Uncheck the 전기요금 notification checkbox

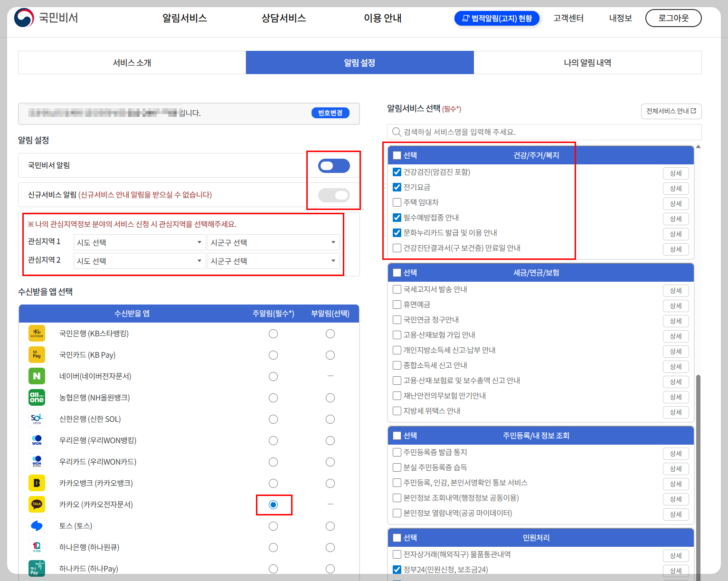pos(397,187)
